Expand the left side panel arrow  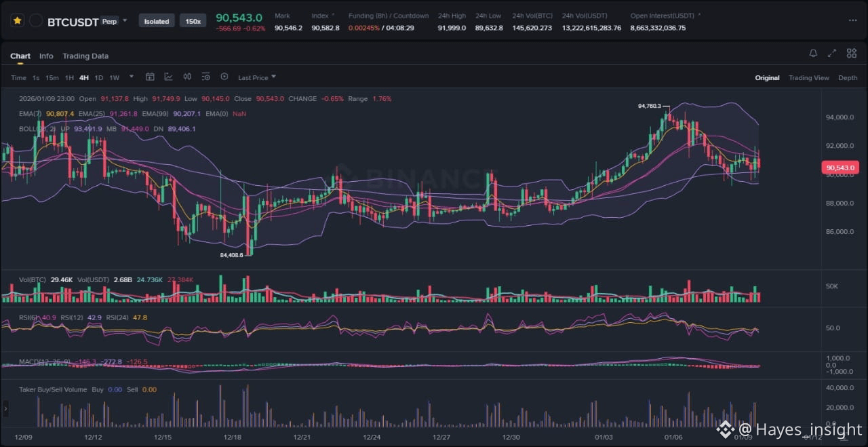(x=6, y=409)
